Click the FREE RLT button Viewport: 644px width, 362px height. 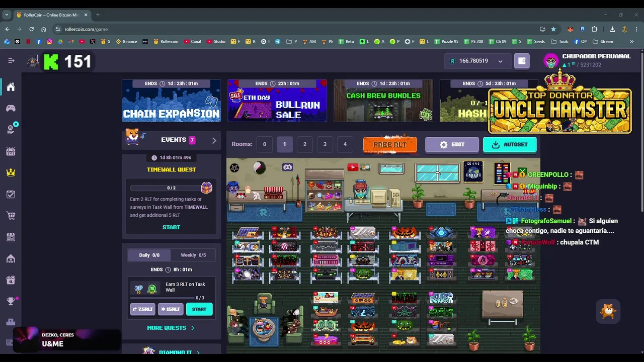pos(390,145)
